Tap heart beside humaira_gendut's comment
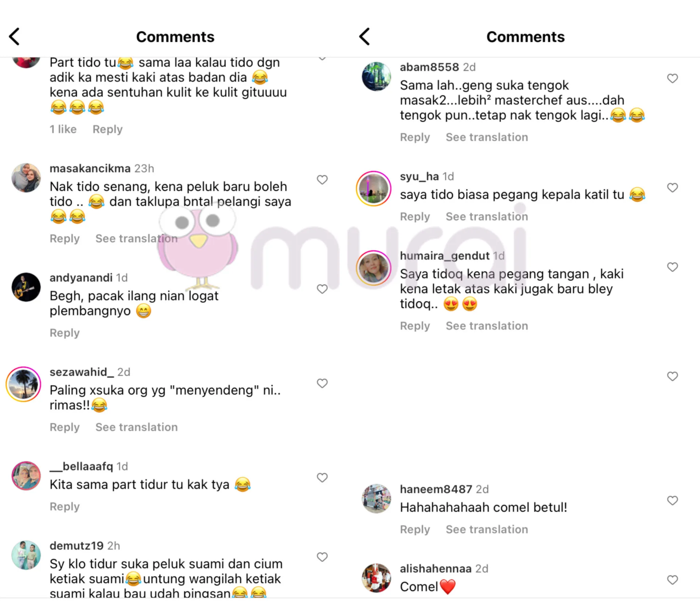700x604 pixels. [672, 267]
